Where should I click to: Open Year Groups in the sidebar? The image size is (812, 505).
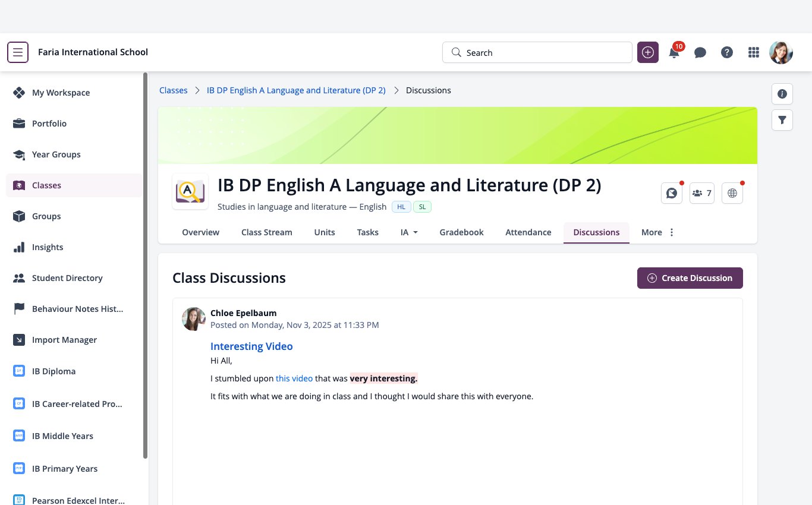point(74,154)
